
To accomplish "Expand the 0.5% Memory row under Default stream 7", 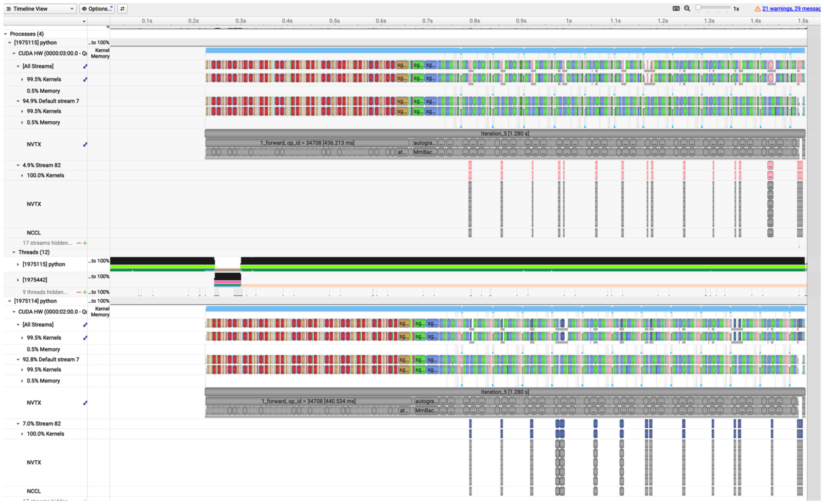I will click(x=22, y=122).
